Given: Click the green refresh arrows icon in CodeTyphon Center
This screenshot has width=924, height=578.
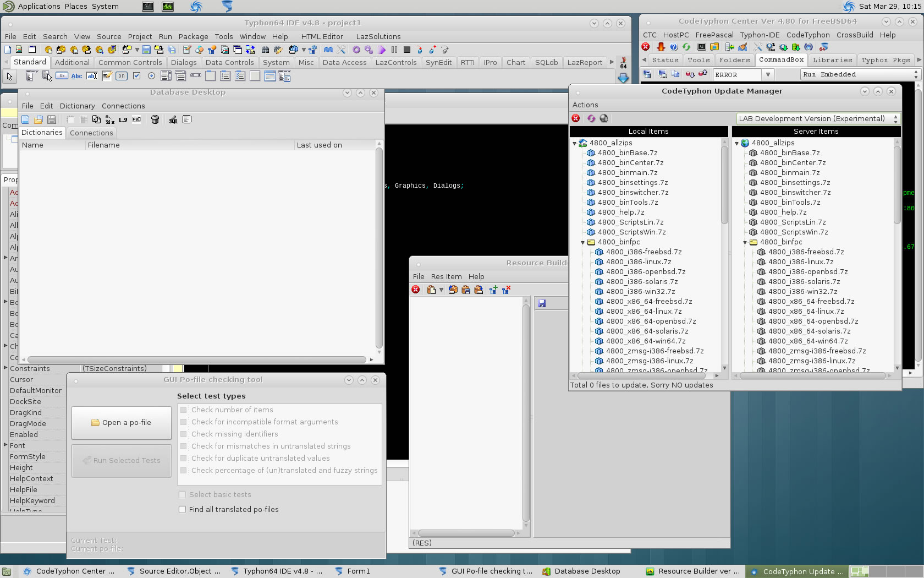Looking at the screenshot, I should click(x=686, y=47).
